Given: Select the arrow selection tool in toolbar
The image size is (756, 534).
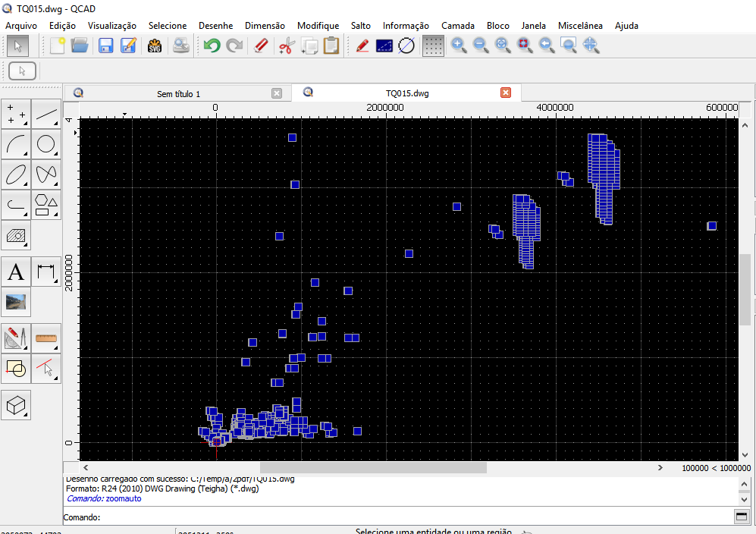Looking at the screenshot, I should [x=18, y=46].
